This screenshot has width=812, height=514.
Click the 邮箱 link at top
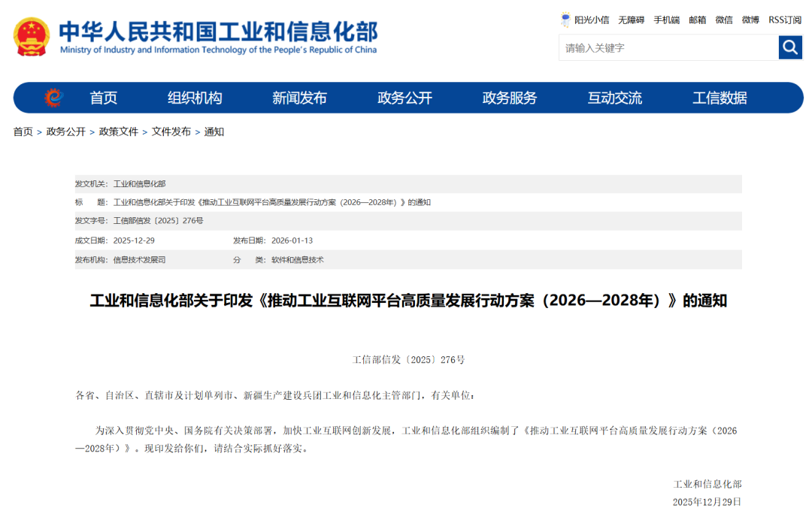click(x=698, y=20)
